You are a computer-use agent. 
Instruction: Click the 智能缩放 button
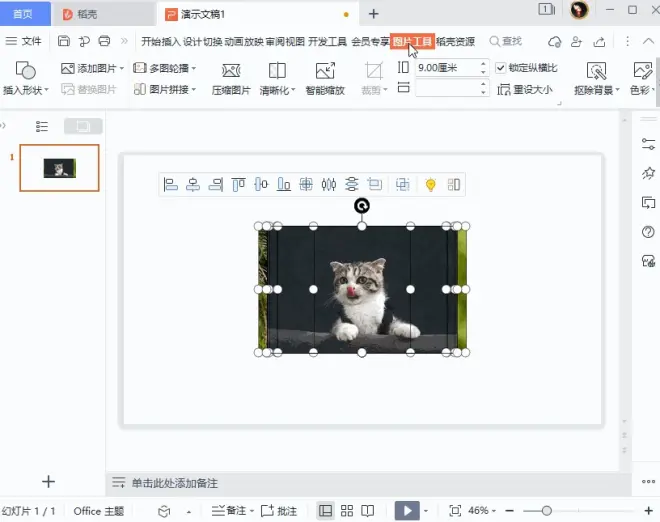pos(325,78)
